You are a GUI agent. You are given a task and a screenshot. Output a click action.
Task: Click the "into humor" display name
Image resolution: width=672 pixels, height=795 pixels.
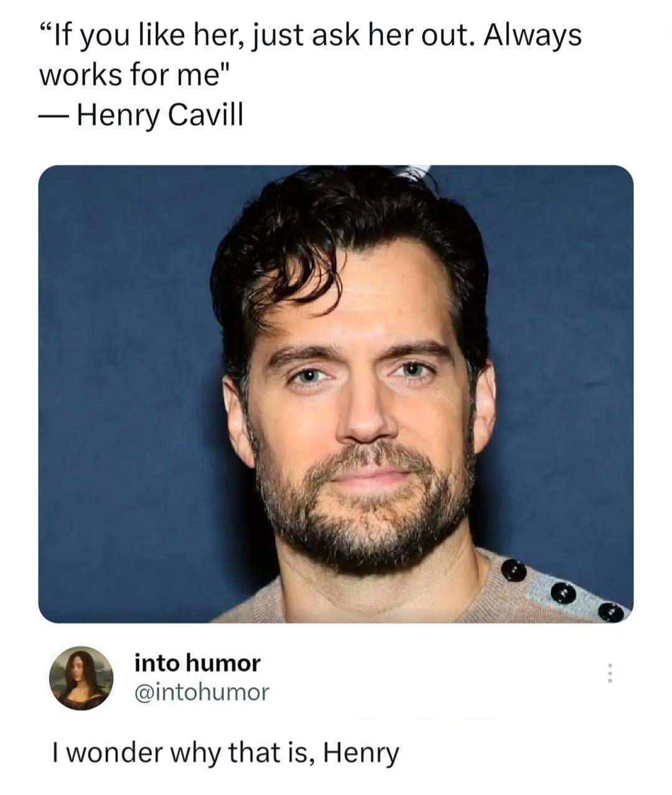point(197,663)
